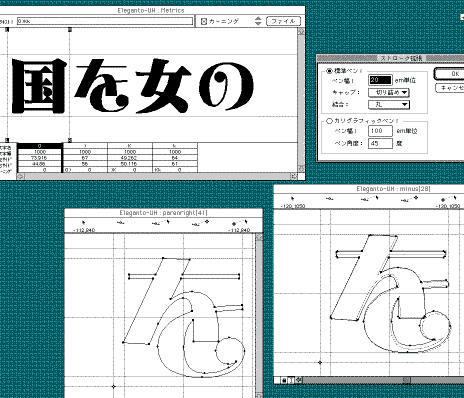Click the Metrics vertical scrollbar up arrow
This screenshot has height=398, width=464.
coord(301,32)
